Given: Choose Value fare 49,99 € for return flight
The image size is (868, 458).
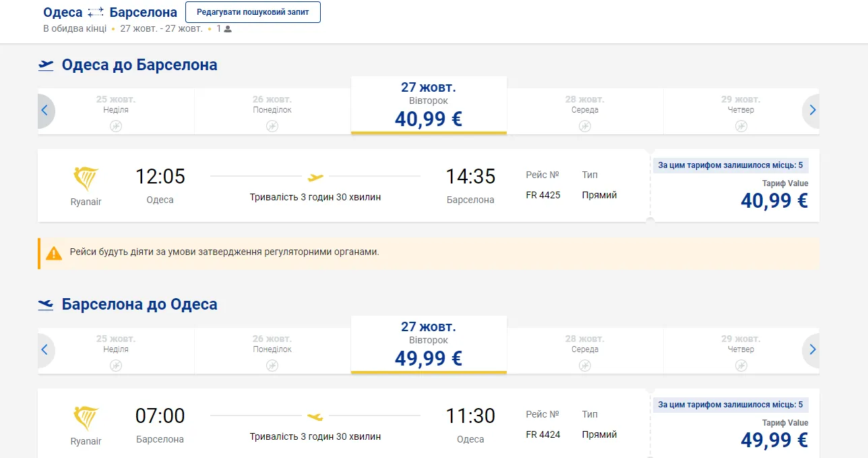Looking at the screenshot, I should point(774,440).
